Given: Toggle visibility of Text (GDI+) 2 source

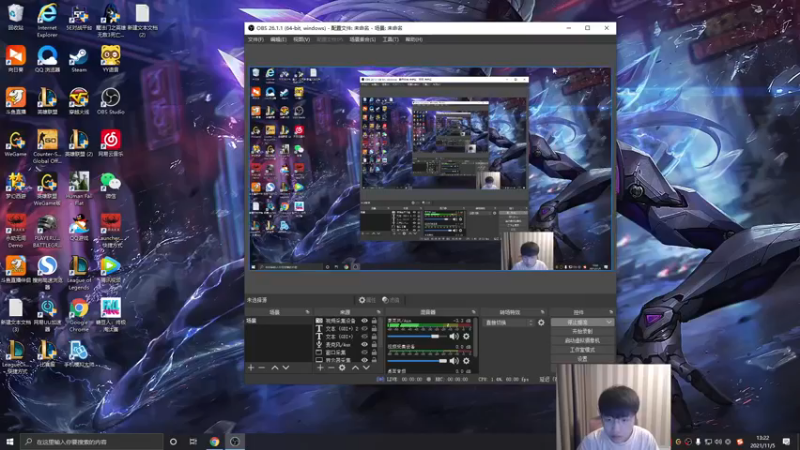Looking at the screenshot, I should click(364, 329).
